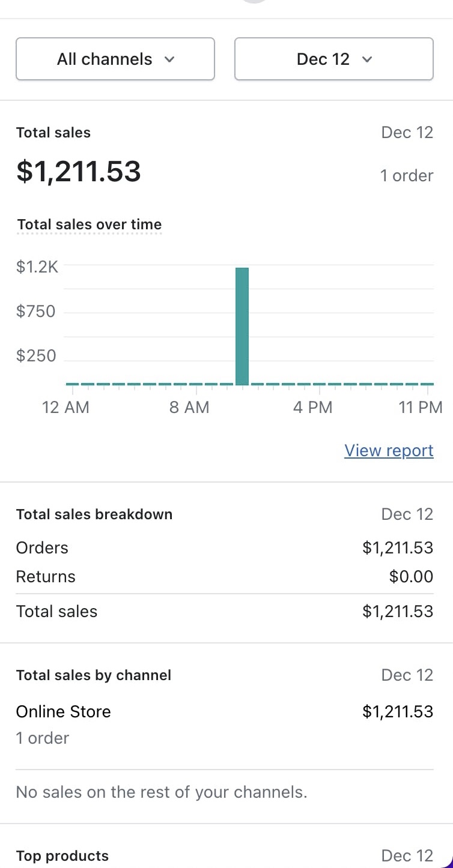Open the All channels dropdown
453x868 pixels.
tap(115, 59)
